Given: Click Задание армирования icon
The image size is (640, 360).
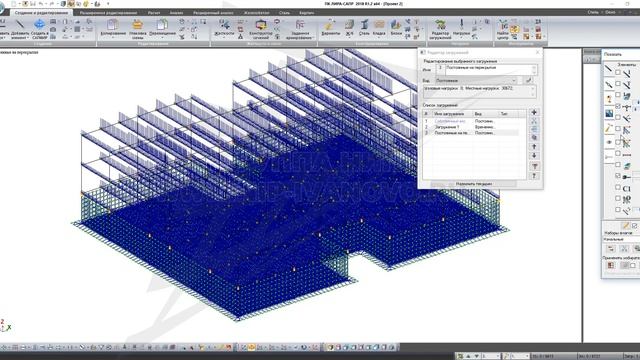Looking at the screenshot, I should (x=299, y=29).
